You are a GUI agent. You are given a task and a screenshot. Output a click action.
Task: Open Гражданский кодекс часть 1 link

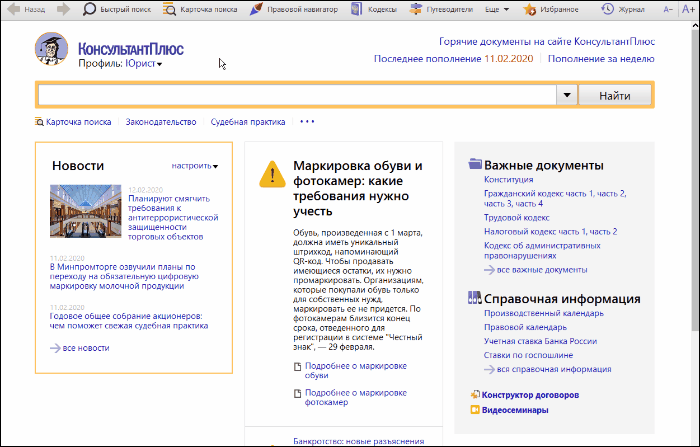(539, 193)
